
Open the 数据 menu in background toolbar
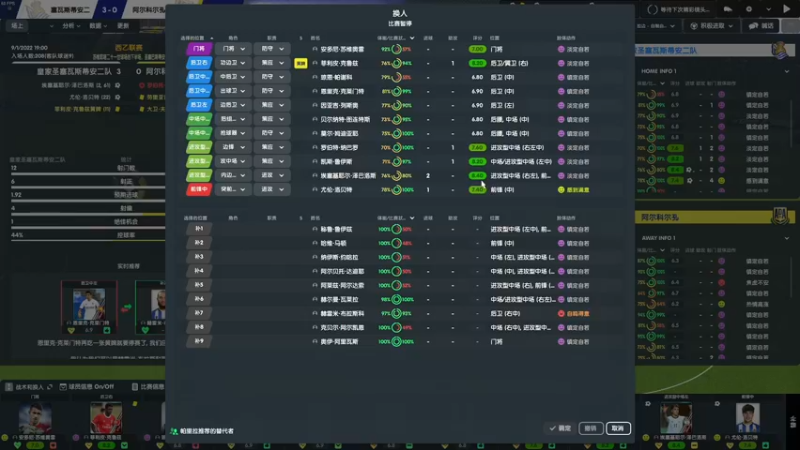pos(98,26)
